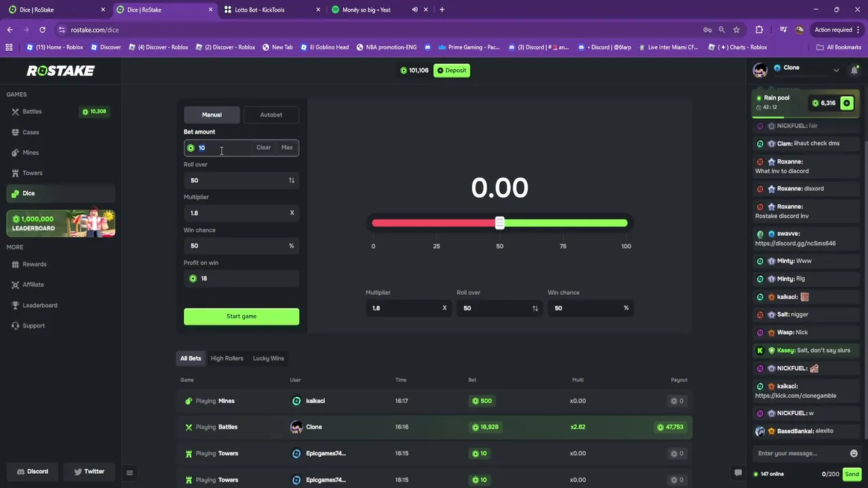Collapse sidebar with hamburger icon

click(130, 472)
